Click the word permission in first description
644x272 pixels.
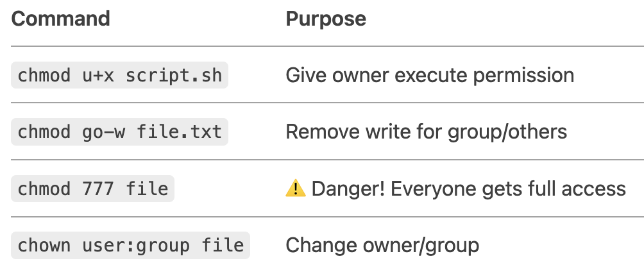523,76
